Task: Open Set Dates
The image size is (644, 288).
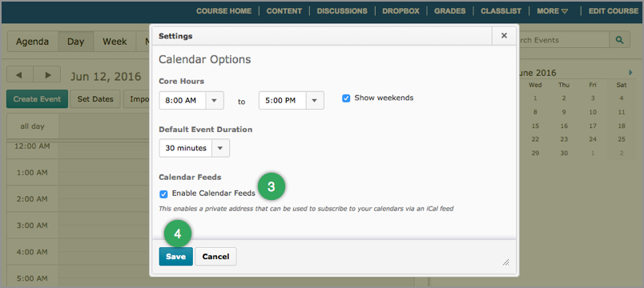Action: [x=95, y=99]
